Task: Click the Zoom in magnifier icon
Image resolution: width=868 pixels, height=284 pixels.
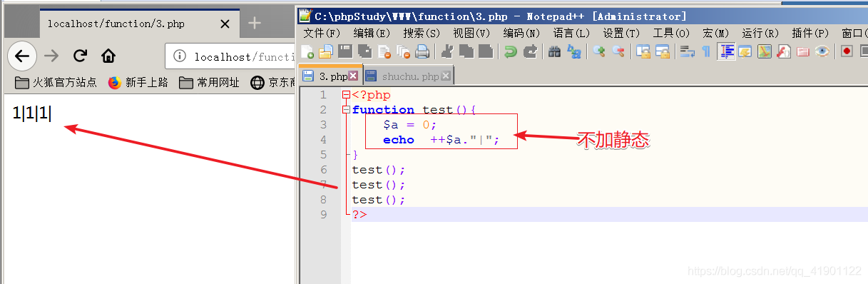Action: (x=599, y=51)
